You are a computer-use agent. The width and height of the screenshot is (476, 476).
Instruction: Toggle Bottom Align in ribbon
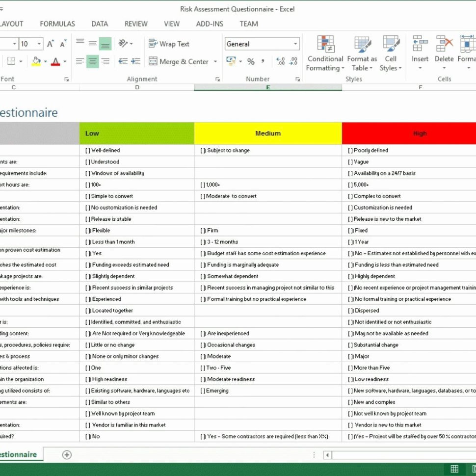coord(105,44)
